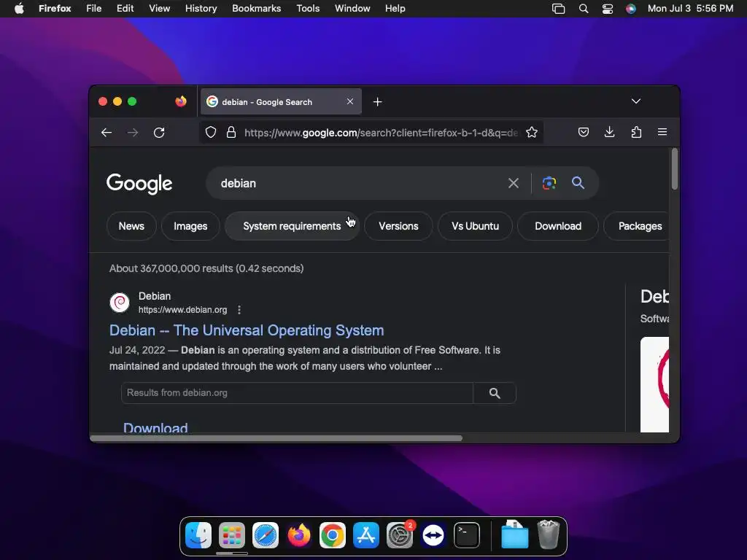Open the Help menu

click(x=395, y=9)
